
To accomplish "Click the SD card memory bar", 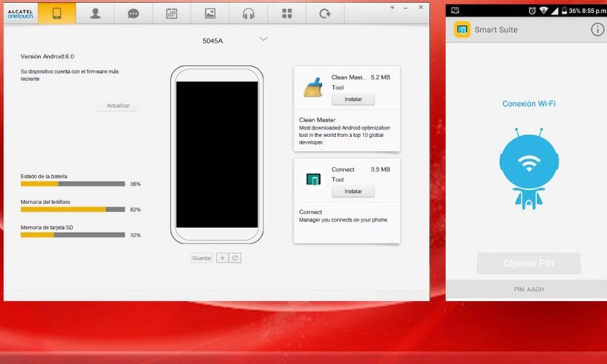I will (x=73, y=235).
